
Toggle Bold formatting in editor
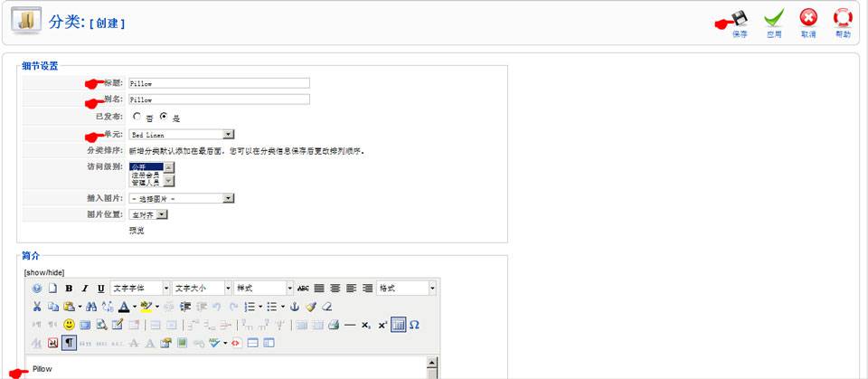coord(69,289)
